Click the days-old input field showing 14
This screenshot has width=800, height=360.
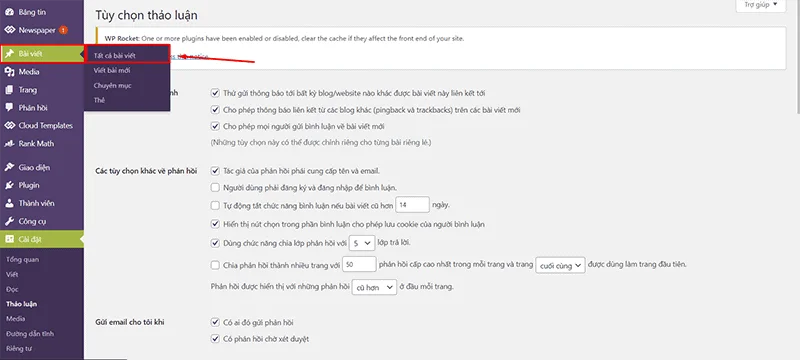pyautogui.click(x=413, y=204)
